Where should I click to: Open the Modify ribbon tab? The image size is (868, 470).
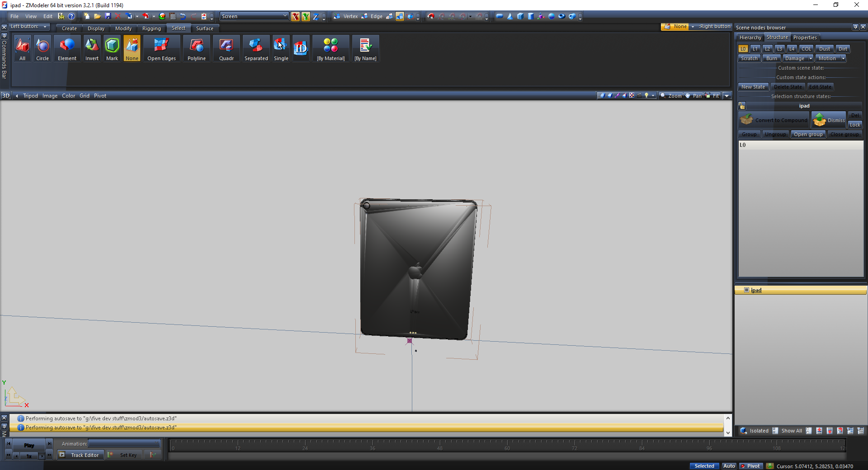[x=123, y=28]
